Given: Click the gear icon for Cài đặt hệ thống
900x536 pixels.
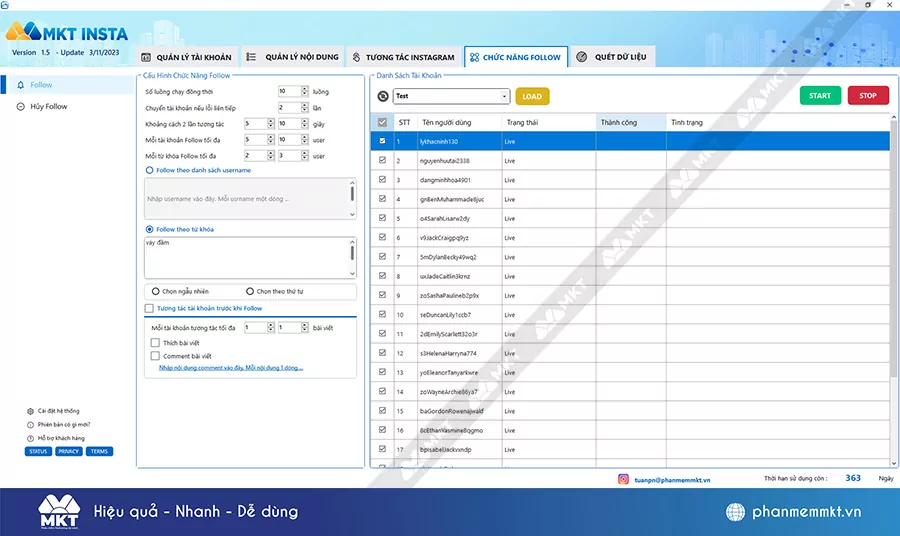Looking at the screenshot, I should [30, 411].
